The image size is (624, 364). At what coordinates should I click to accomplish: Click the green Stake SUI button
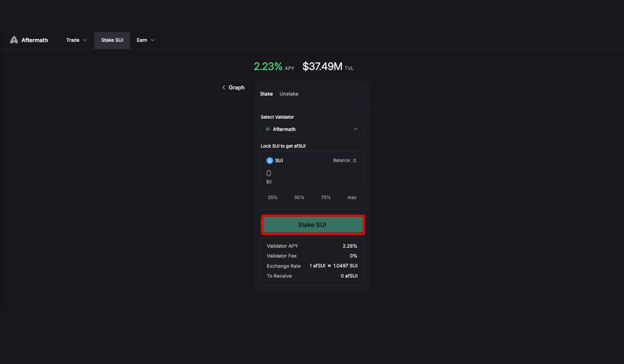[x=313, y=225]
